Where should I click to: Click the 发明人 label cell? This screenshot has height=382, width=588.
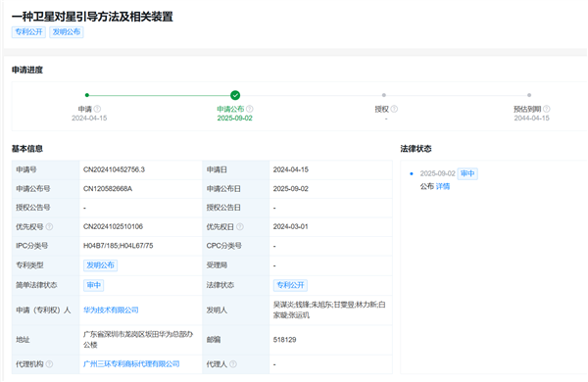pyautogui.click(x=236, y=310)
